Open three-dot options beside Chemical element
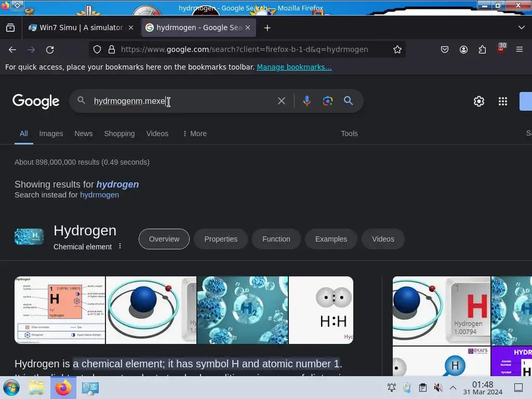 pos(120,246)
